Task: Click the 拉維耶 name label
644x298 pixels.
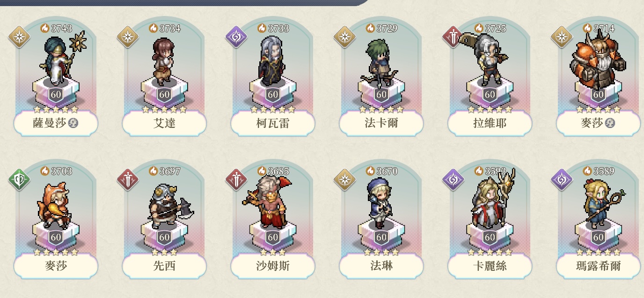Action: tap(490, 123)
